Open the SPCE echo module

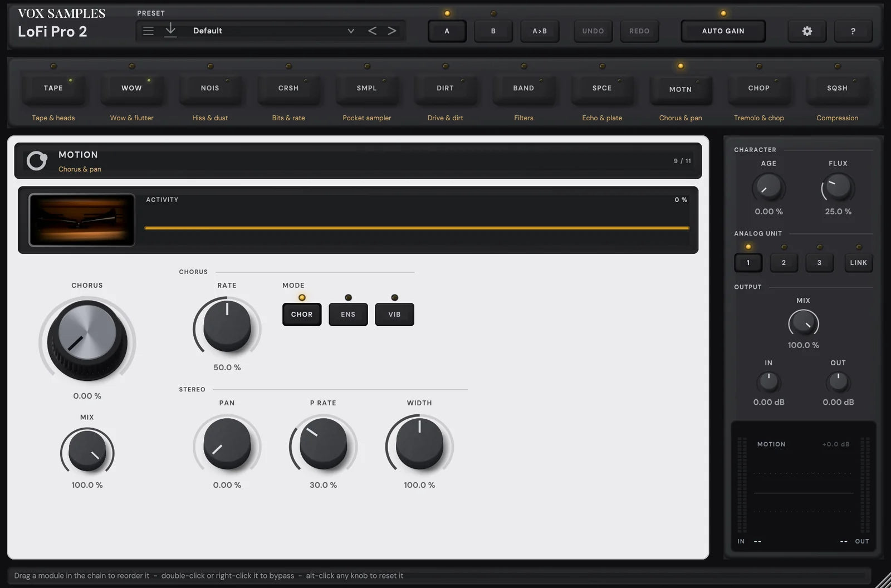tap(602, 88)
